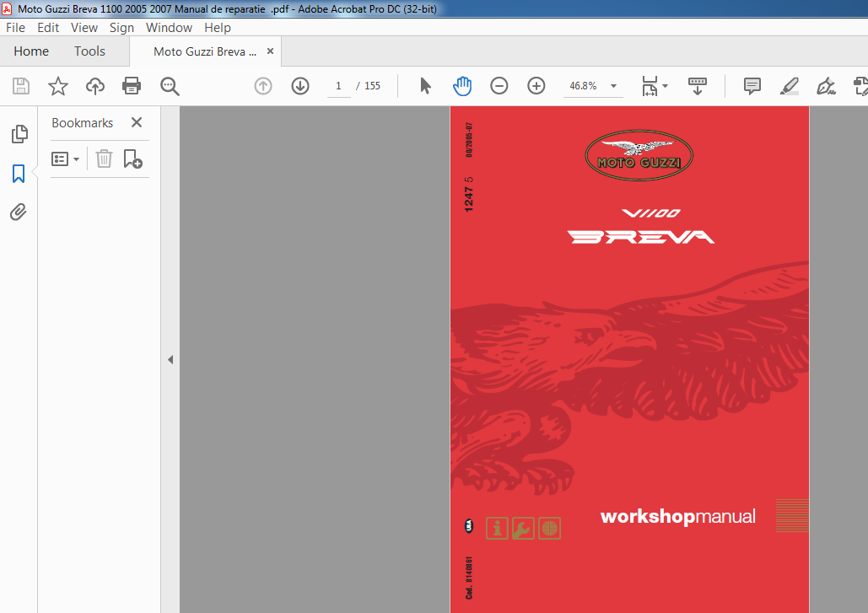Close the Bookmarks panel
The image size is (868, 613).
point(137,122)
